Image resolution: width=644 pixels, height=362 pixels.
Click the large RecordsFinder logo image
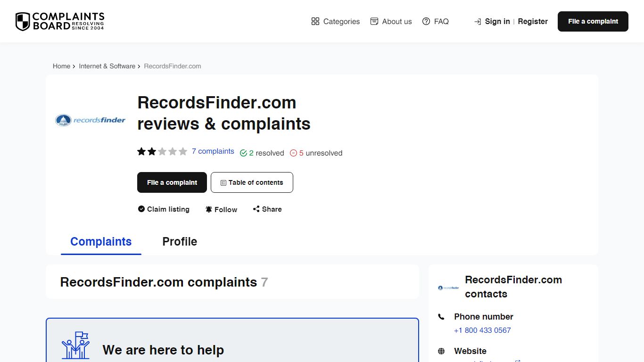(90, 120)
